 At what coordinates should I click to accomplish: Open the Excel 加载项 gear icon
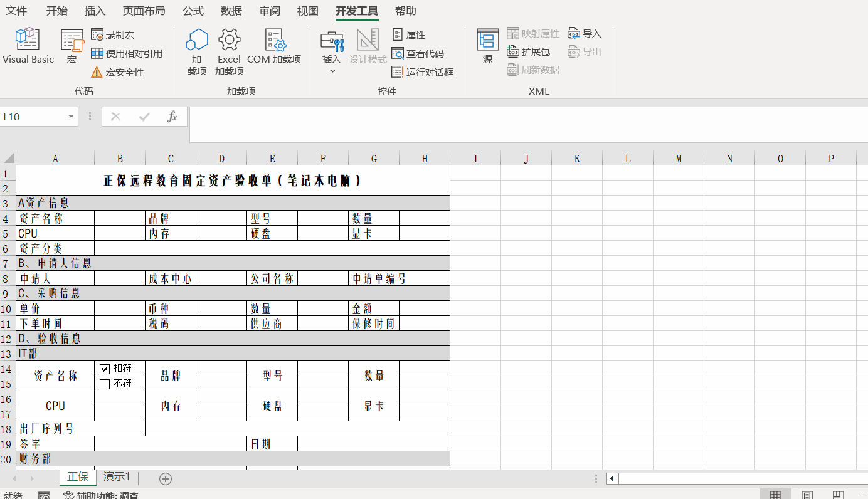tap(229, 51)
